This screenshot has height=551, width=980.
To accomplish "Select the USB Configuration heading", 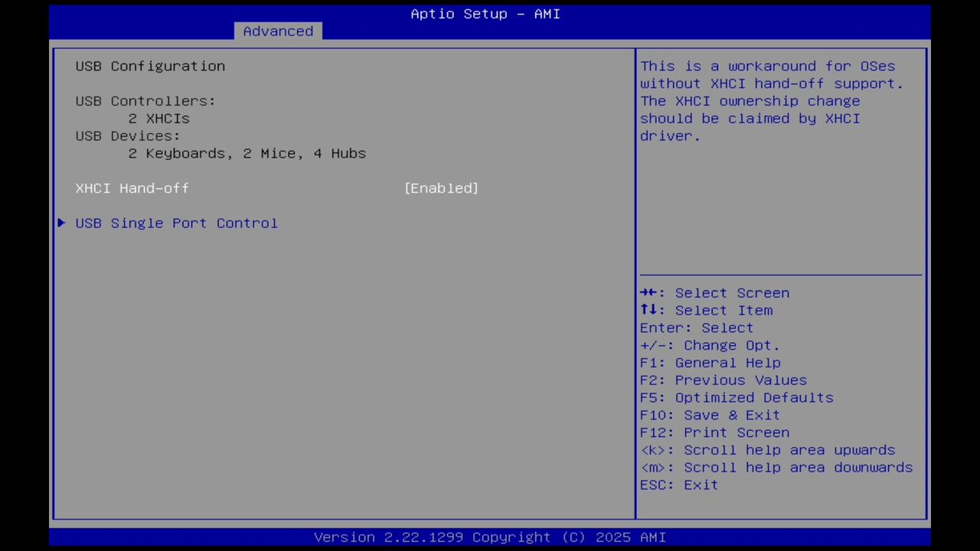I will coord(150,66).
